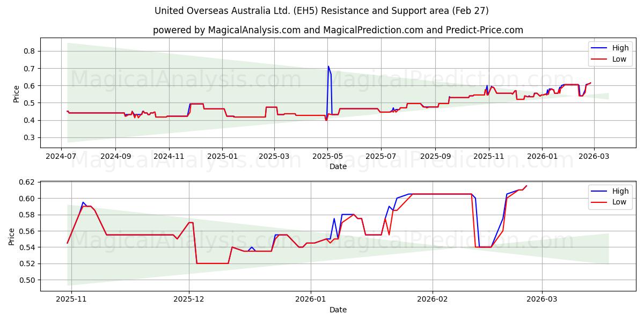Click the 'Date' x-axis label of bottom chart
644x322 pixels.
coord(338,310)
